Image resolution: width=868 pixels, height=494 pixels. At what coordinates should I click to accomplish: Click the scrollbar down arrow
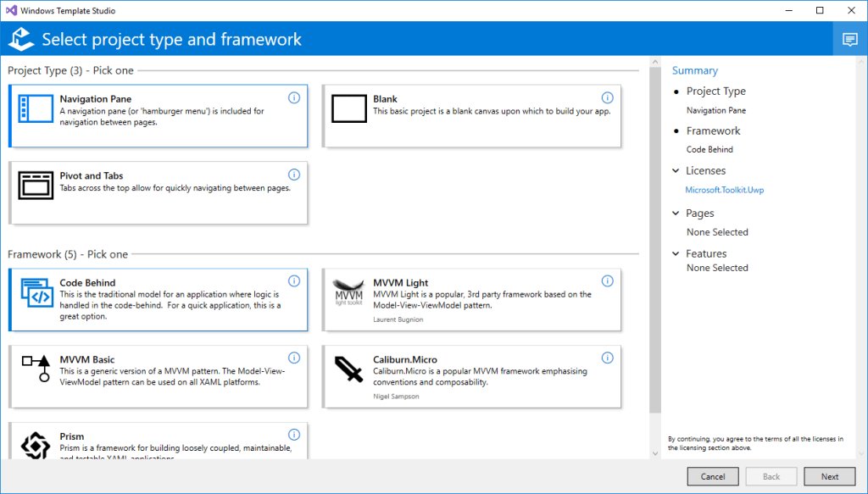(654, 453)
